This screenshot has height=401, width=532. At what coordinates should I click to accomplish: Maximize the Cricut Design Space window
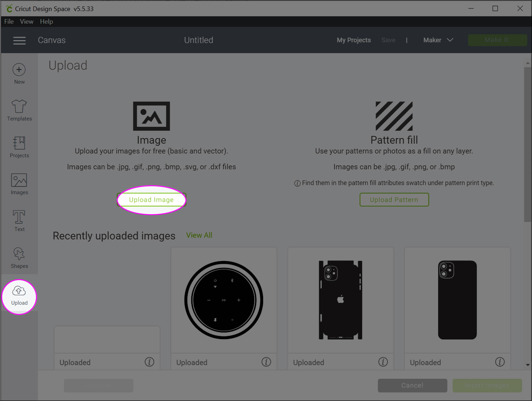click(x=495, y=9)
